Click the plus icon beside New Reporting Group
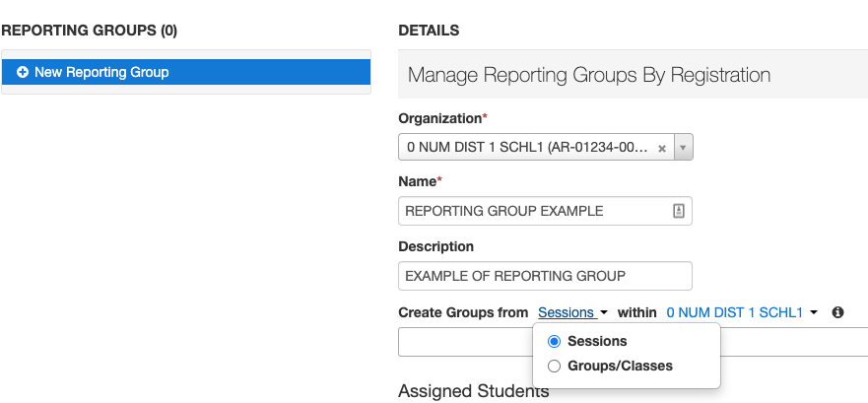The height and width of the screenshot is (403, 868). [23, 73]
